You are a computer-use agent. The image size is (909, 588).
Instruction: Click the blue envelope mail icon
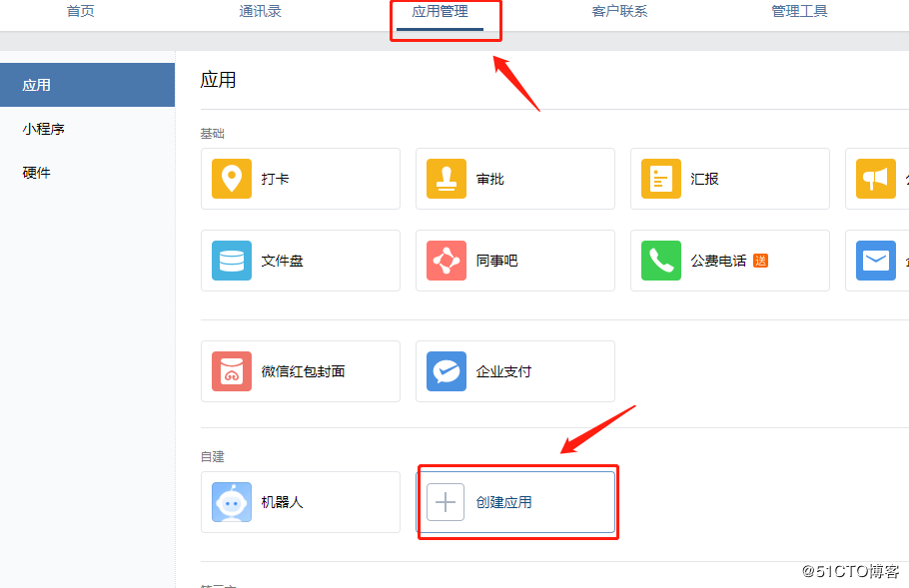(876, 261)
